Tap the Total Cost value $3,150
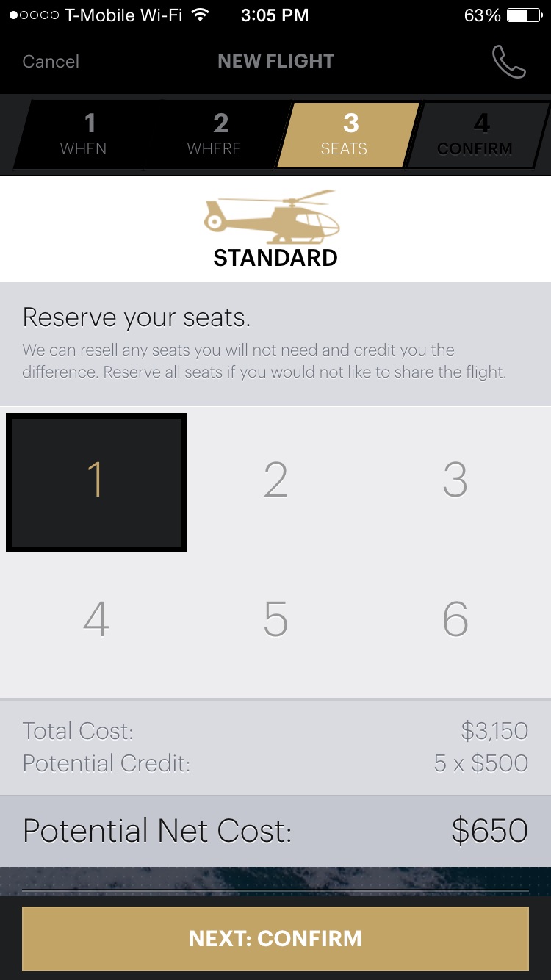 point(494,731)
